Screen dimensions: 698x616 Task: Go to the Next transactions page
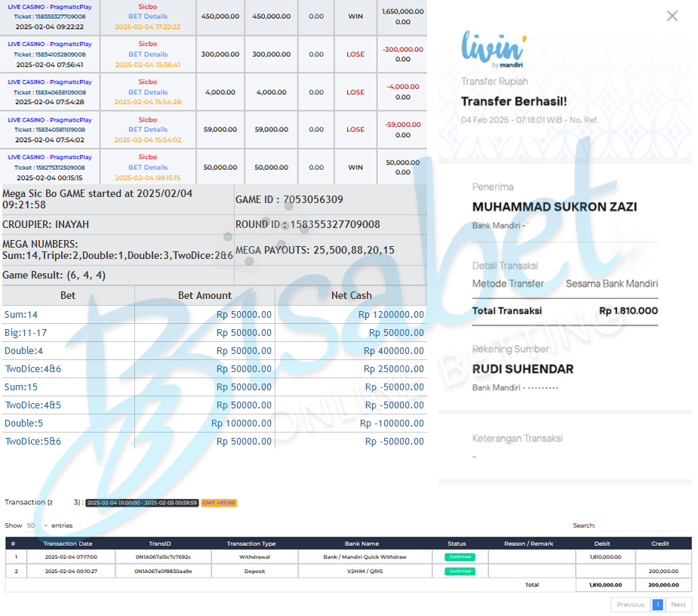tap(678, 605)
